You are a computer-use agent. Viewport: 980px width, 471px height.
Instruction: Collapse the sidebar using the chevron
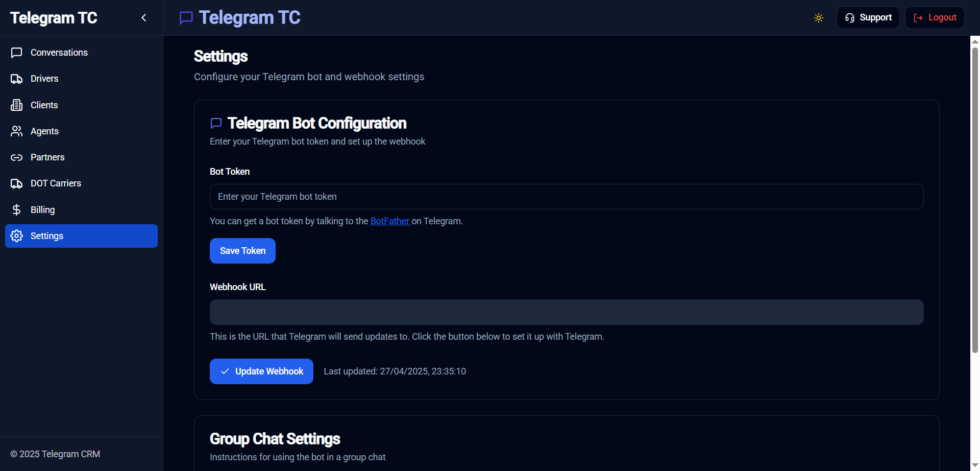point(143,17)
